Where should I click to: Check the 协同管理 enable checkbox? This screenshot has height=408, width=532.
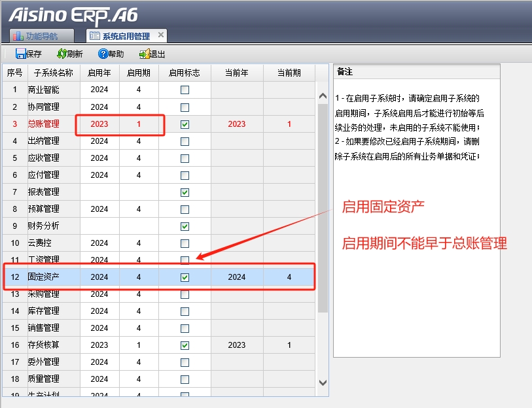(185, 107)
